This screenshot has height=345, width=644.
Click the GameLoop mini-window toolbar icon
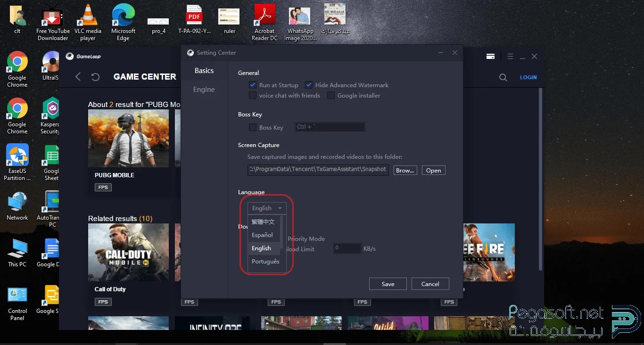click(490, 56)
